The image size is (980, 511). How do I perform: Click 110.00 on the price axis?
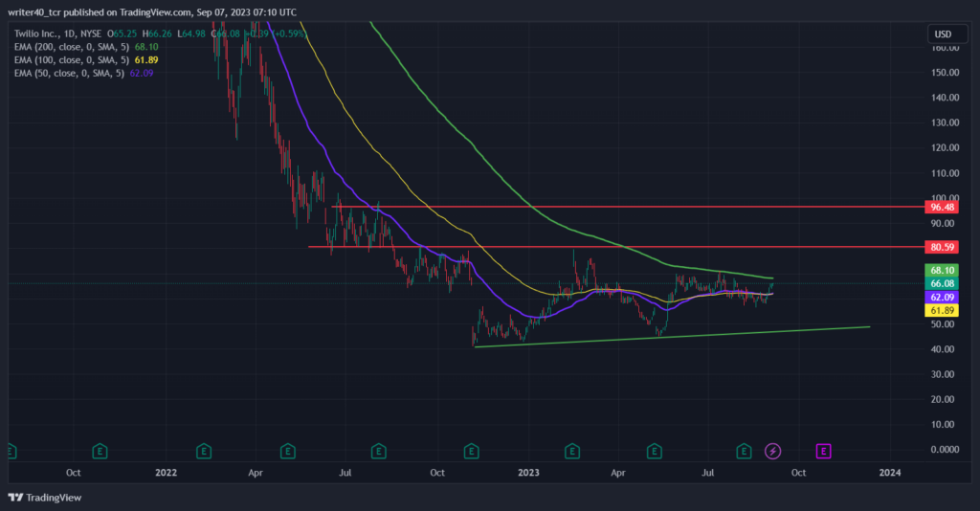[945, 173]
